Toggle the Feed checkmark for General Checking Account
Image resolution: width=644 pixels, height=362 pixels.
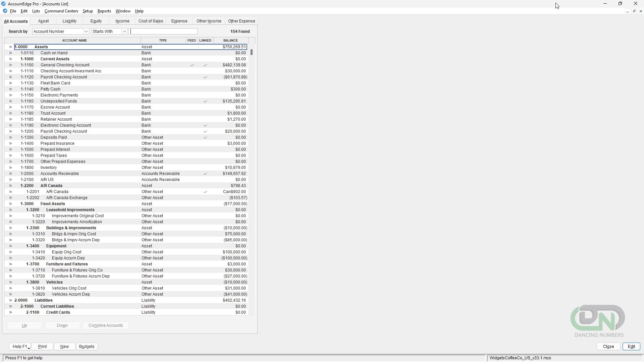[192, 65]
